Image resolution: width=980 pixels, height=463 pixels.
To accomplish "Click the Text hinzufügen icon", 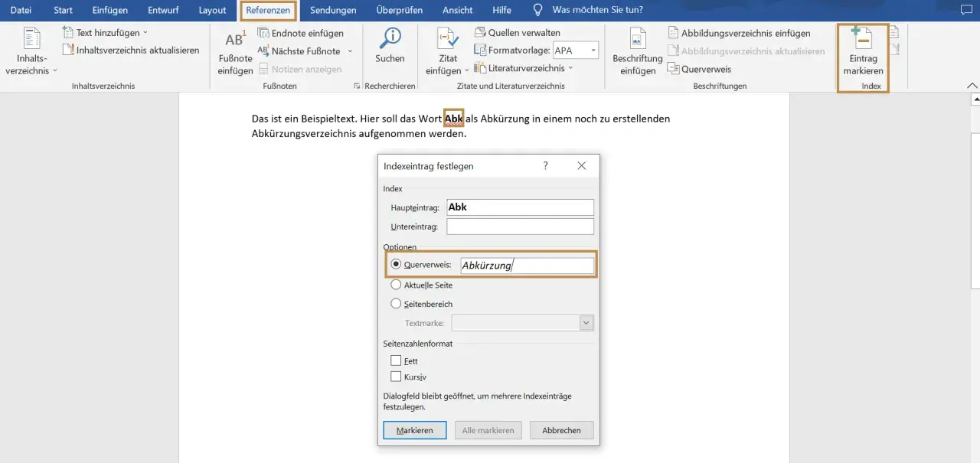I will pos(68,33).
